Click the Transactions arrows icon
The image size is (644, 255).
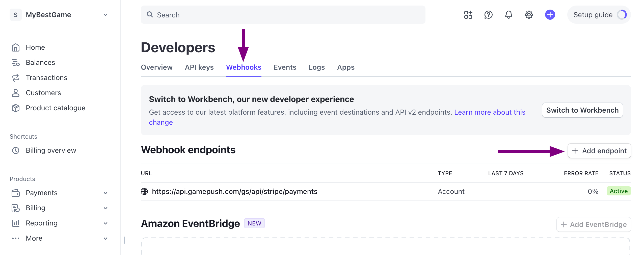[16, 78]
